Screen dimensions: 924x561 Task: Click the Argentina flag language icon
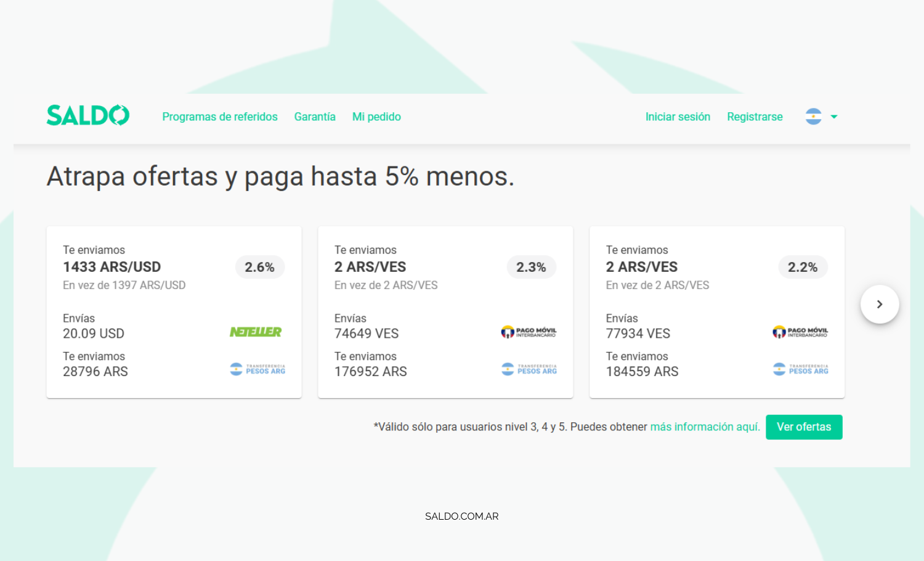tap(813, 117)
